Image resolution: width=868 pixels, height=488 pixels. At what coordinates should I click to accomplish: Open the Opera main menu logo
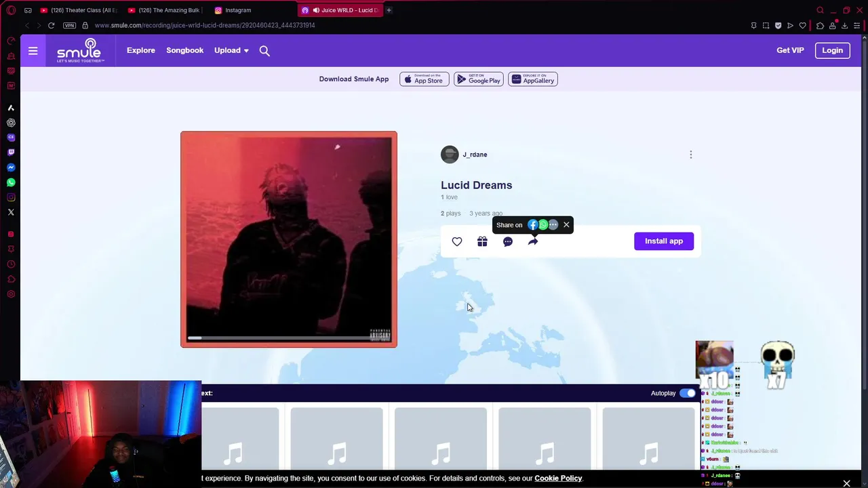11,10
